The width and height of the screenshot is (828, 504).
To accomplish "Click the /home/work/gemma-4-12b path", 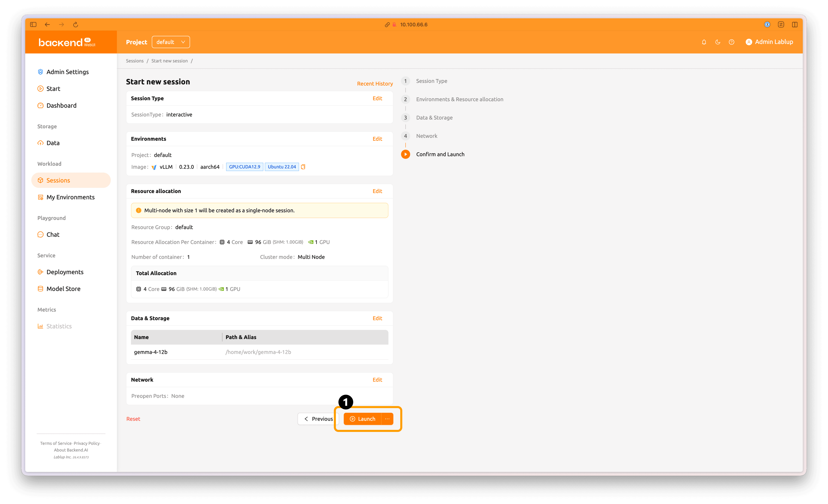I will 258,352.
